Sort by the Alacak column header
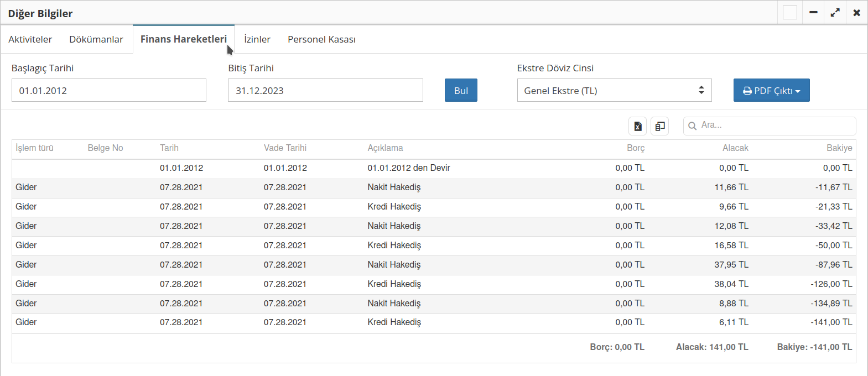This screenshot has width=868, height=376. pyautogui.click(x=735, y=148)
